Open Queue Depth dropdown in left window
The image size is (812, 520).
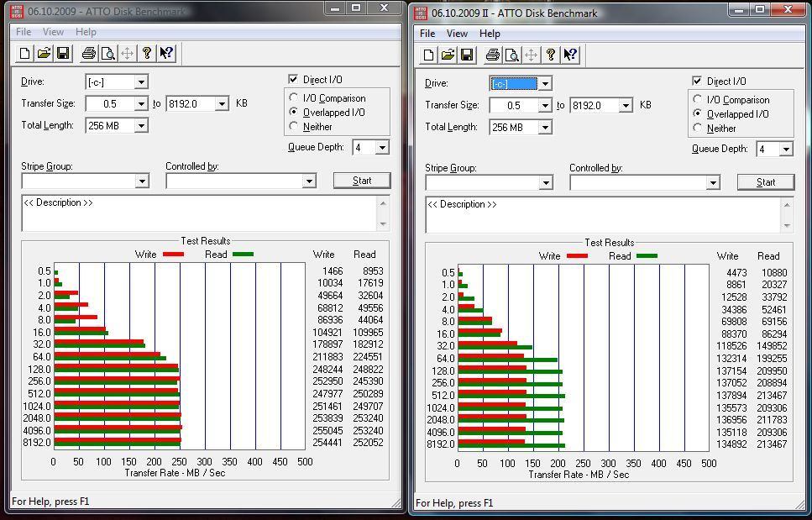382,148
